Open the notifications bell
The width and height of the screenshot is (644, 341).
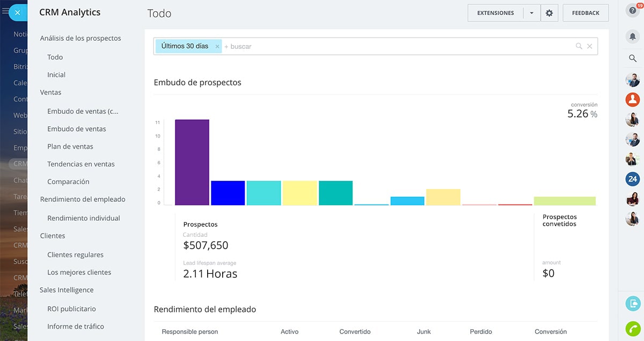(x=632, y=36)
